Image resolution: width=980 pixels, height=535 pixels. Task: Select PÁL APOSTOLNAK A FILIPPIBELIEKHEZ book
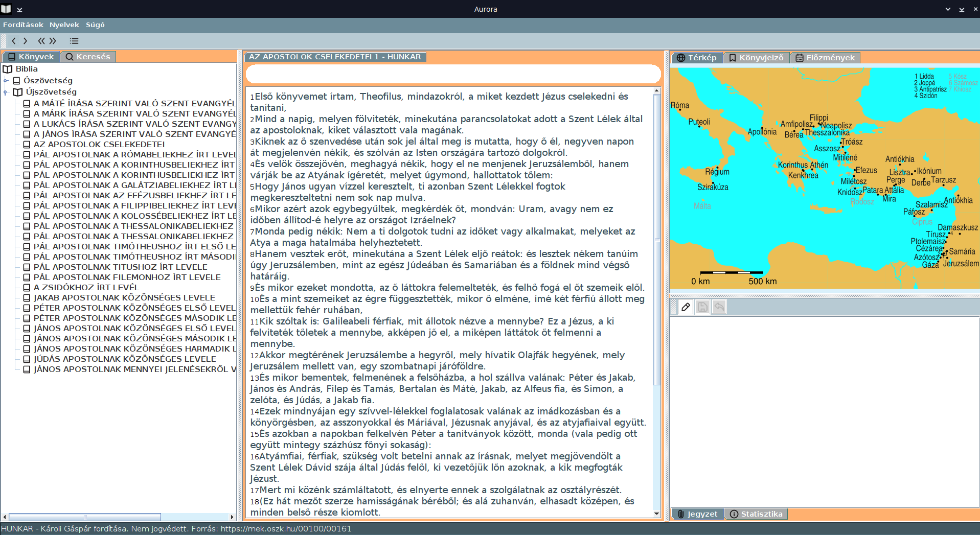tap(135, 206)
